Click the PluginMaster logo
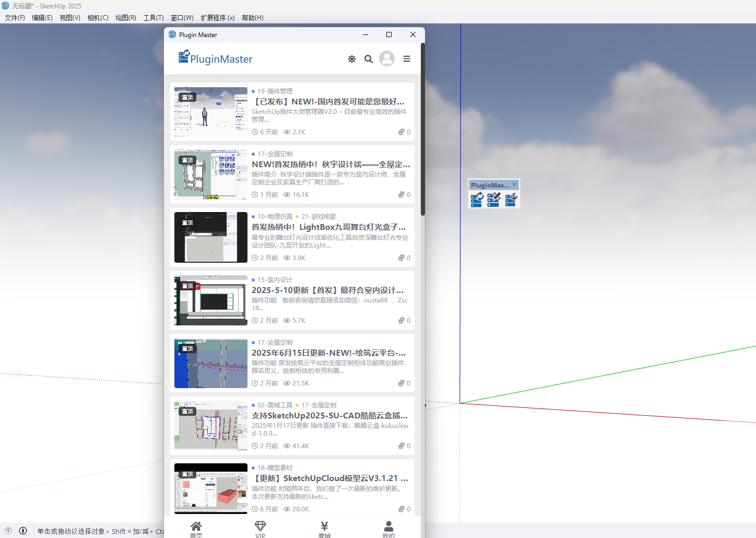Image resolution: width=756 pixels, height=538 pixels. click(215, 58)
